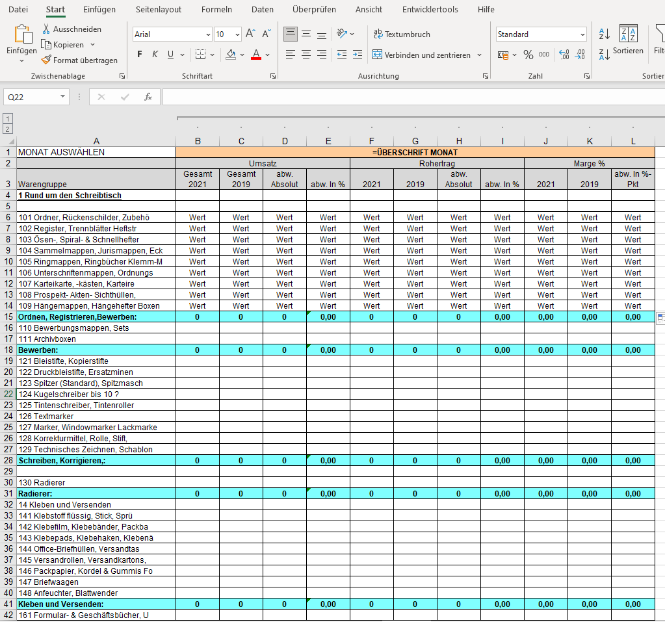The height and width of the screenshot is (644, 665).
Task: Toggle center horizontal text alignment
Action: click(306, 55)
